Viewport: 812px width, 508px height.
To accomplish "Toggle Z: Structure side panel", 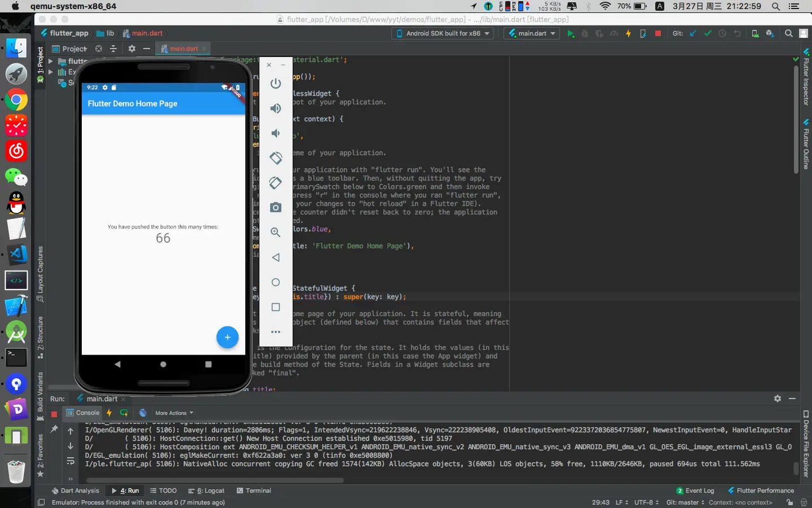I will 40,338.
